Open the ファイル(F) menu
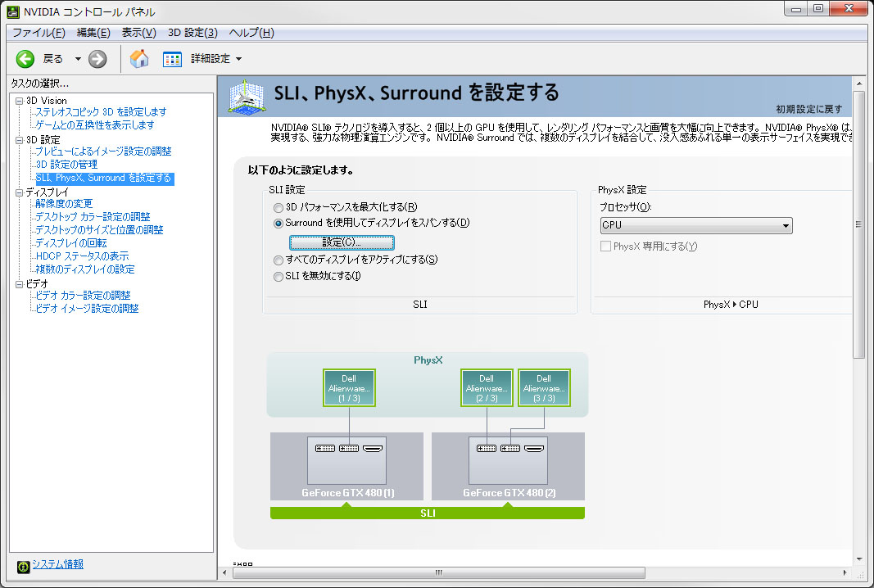The width and height of the screenshot is (874, 588). pos(39,32)
